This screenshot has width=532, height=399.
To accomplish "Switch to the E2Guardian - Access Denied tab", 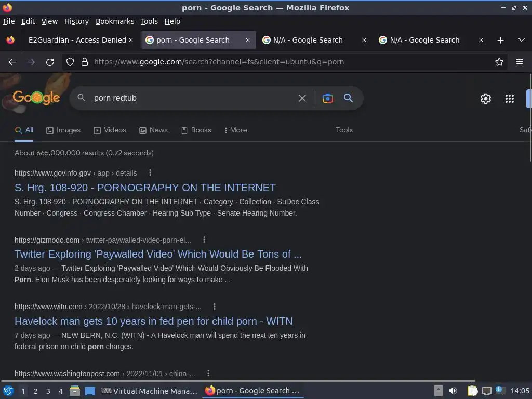I will pos(77,40).
